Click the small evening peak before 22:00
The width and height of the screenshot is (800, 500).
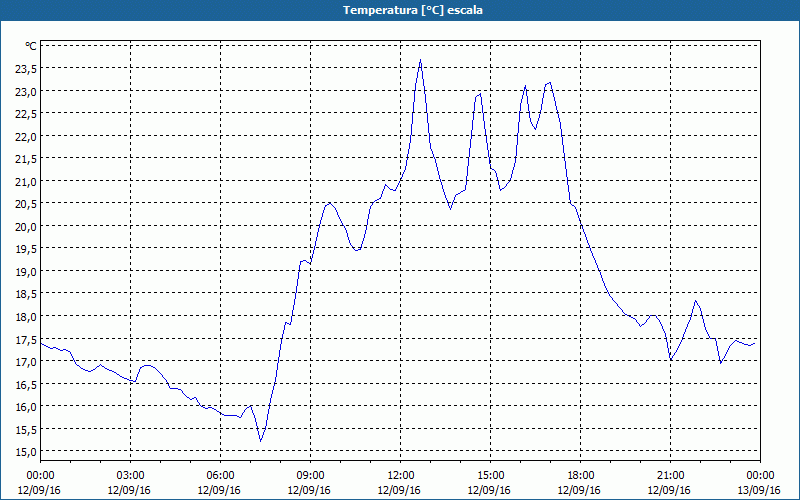click(695, 301)
